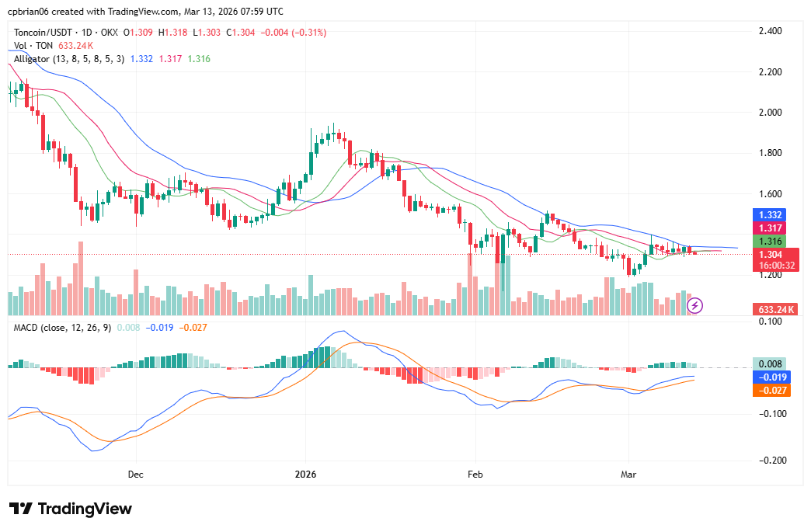
Task: Select the MACD (close, 12, 26, 9) legend
Action: click(62, 329)
